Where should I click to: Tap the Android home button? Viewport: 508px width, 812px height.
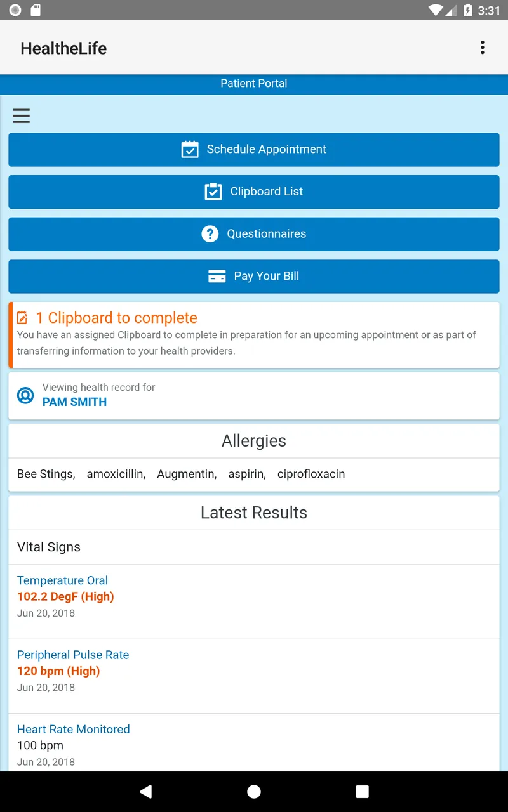click(x=254, y=791)
